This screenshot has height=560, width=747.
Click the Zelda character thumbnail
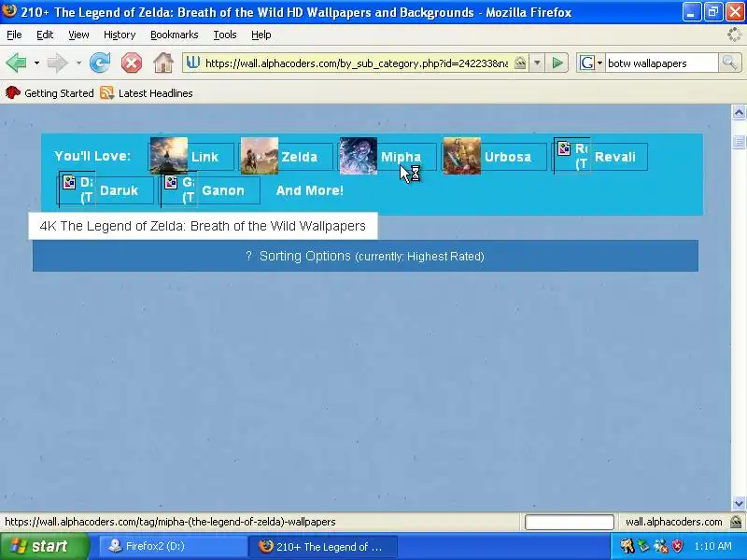point(260,156)
